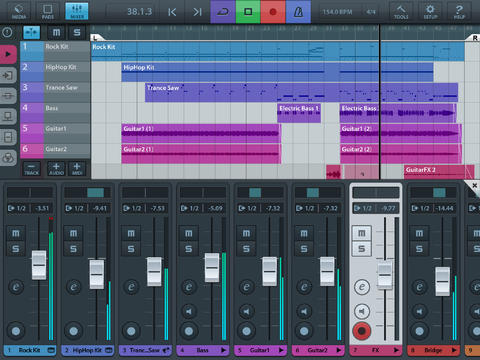Remove the selected track

32,169
